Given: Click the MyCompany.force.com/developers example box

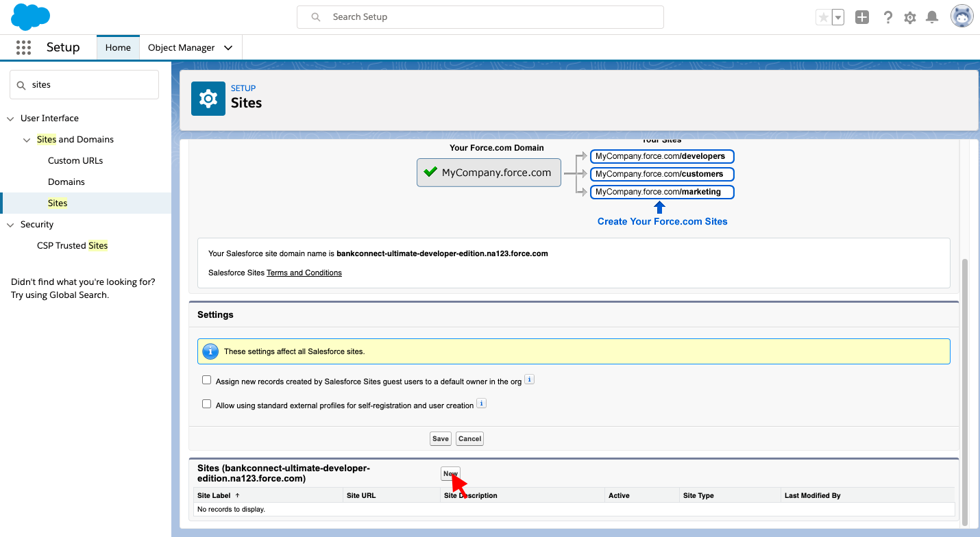Looking at the screenshot, I should pyautogui.click(x=662, y=156).
